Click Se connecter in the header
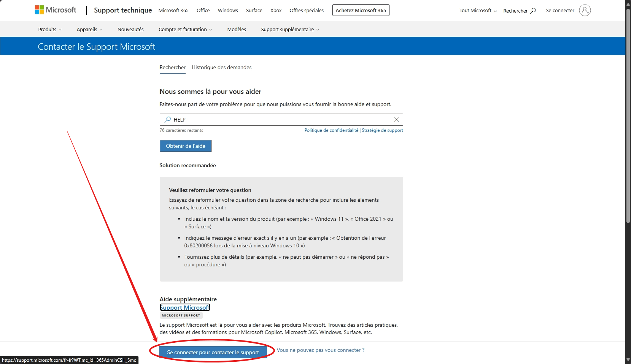Screen dimensions: 631x364 (560, 11)
